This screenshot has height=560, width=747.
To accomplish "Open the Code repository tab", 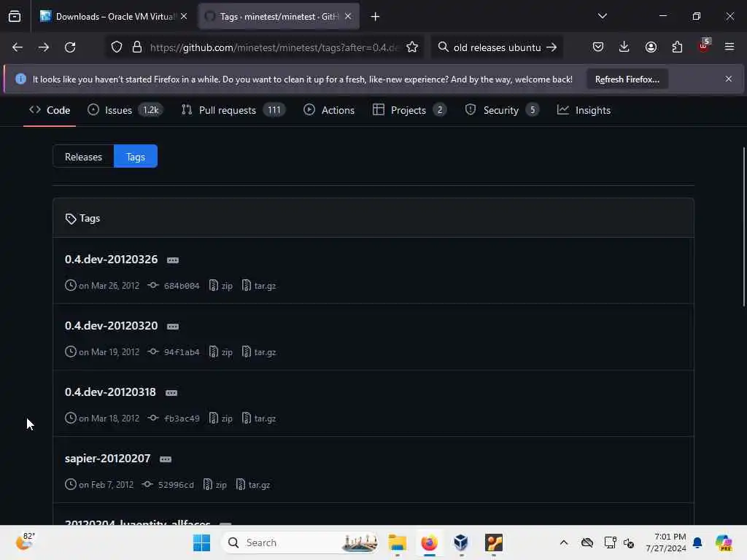I will (x=50, y=110).
